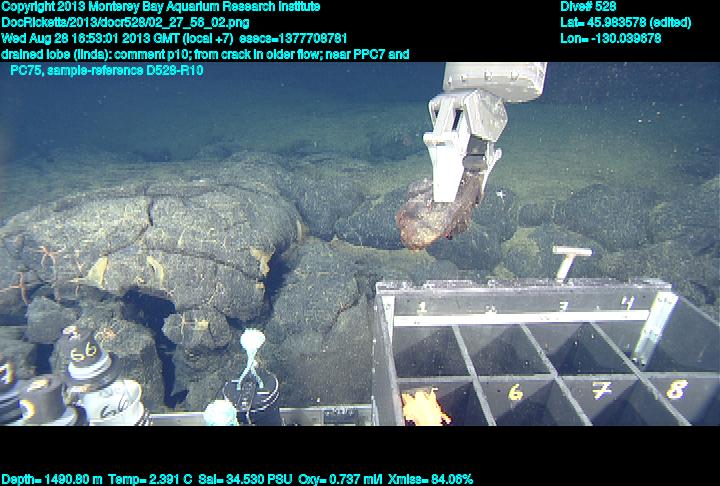The width and height of the screenshot is (720, 486).
Task: Click the Oxy= 0.737 ml/l readout
Action: [340, 480]
